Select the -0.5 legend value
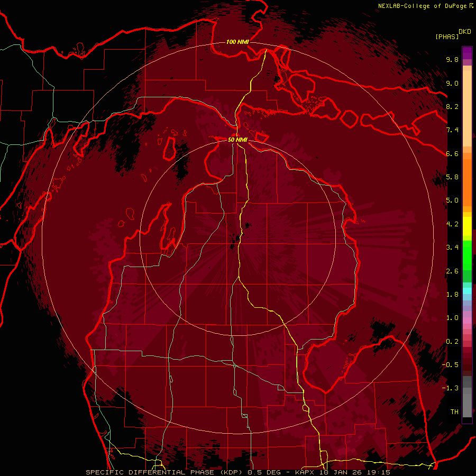The height and width of the screenshot is (476, 476). 450,365
